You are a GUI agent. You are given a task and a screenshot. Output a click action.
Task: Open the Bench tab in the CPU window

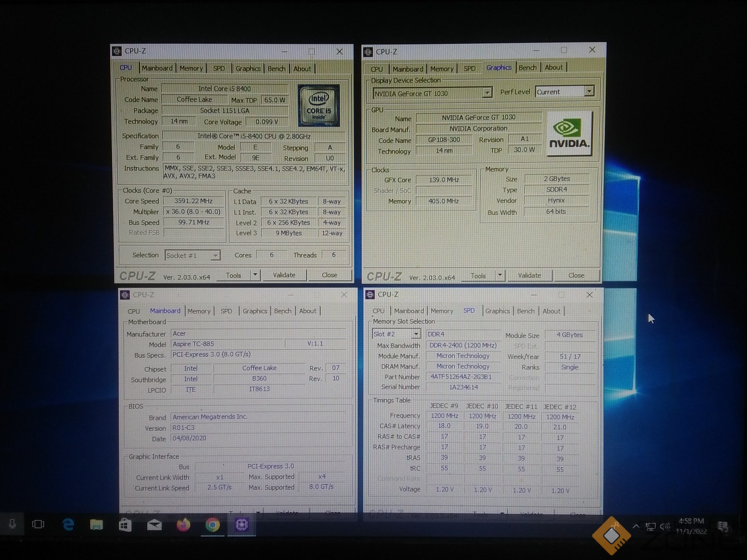coord(276,69)
